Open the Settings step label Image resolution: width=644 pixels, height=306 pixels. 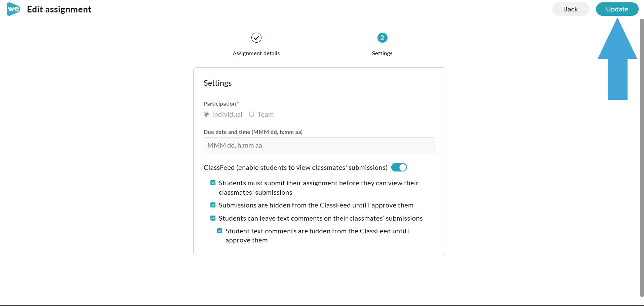click(x=382, y=53)
